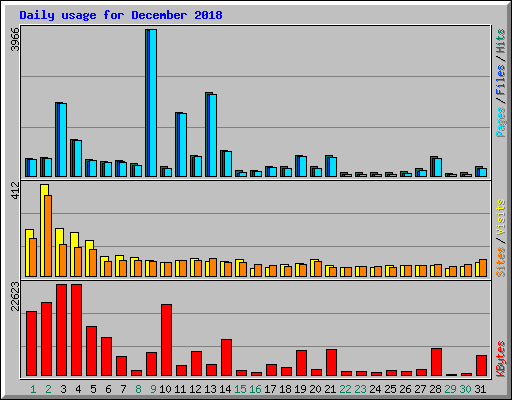
Task: Select the 22623 KBytes axis value
Action: (x=15, y=296)
